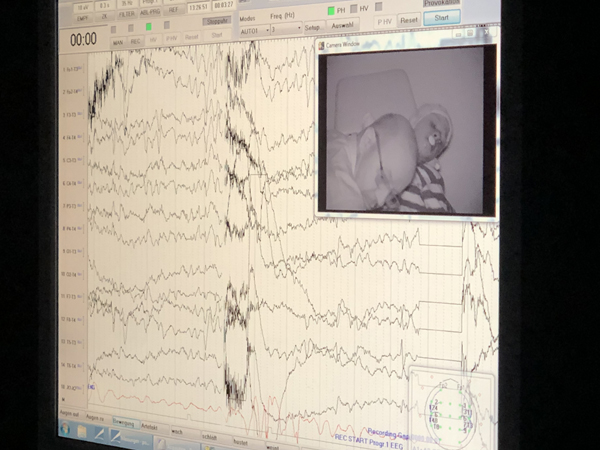Click the blue Start button under Provokation
The width and height of the screenshot is (600, 450).
click(442, 18)
